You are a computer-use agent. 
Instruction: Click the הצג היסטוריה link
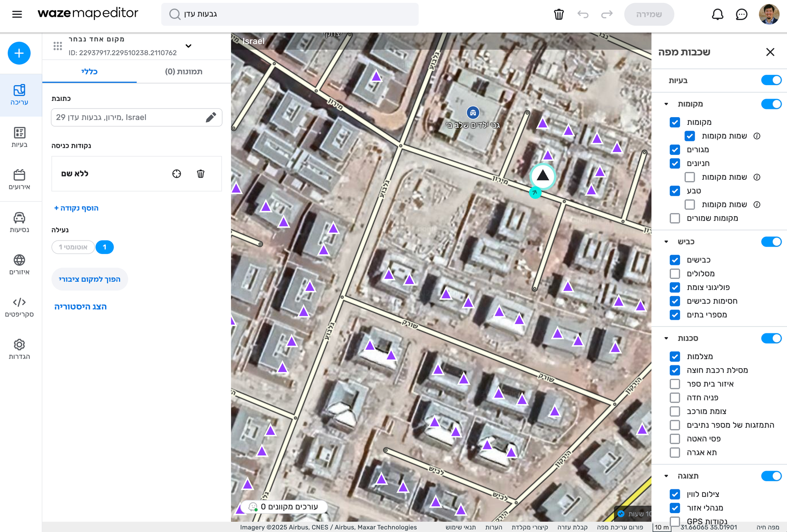(80, 307)
